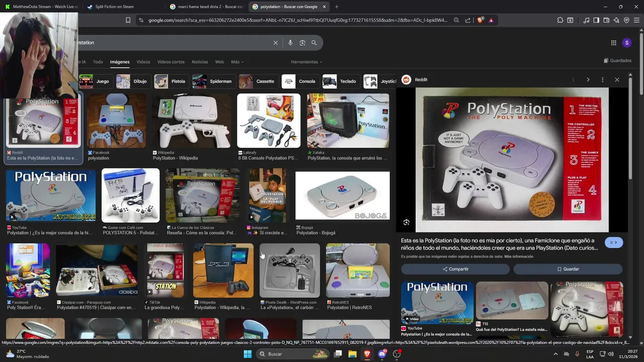
Task: Open the Brave music note playlist icon
Action: (x=586, y=20)
